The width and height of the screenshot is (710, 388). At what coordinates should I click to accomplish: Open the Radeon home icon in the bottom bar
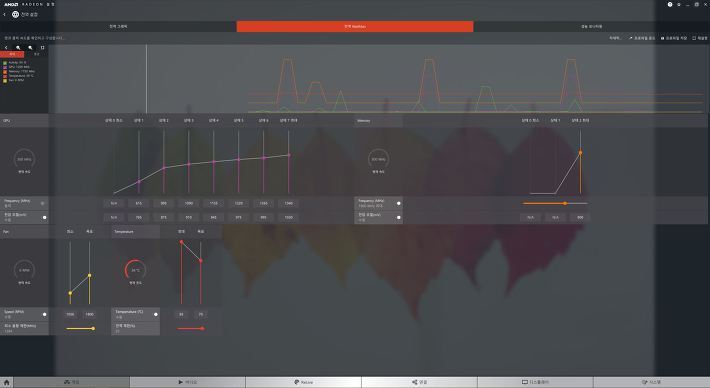tap(6, 382)
